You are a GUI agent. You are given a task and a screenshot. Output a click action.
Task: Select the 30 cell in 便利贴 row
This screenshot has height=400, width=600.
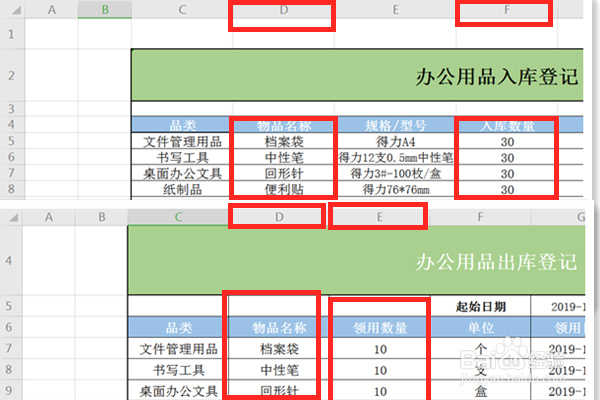pyautogui.click(x=507, y=189)
